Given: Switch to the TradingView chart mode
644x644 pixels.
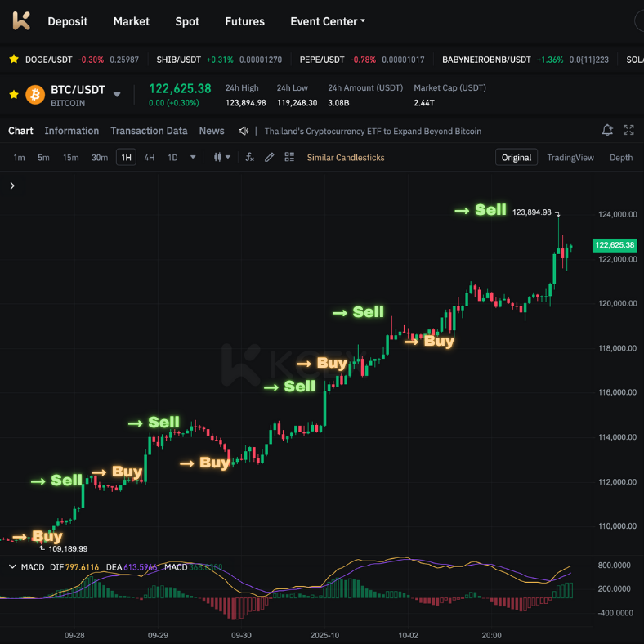Looking at the screenshot, I should pyautogui.click(x=570, y=157).
